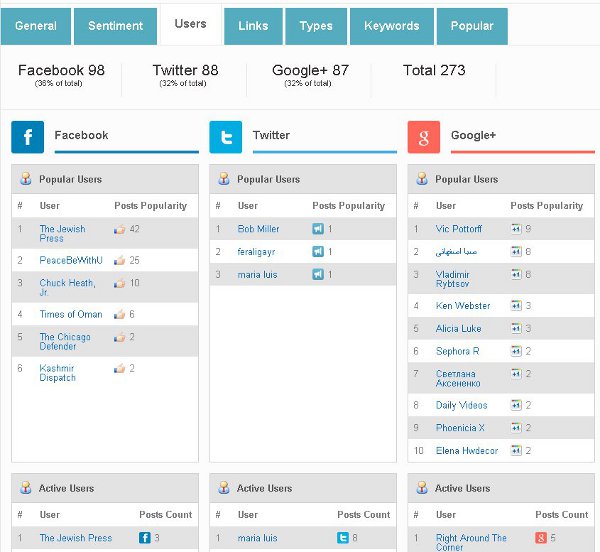600x552 pixels.
Task: Open The Chicago Defender link
Action: pos(65,342)
